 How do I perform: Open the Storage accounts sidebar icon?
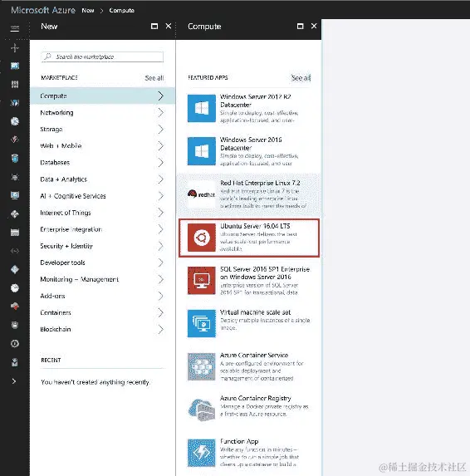point(15,233)
